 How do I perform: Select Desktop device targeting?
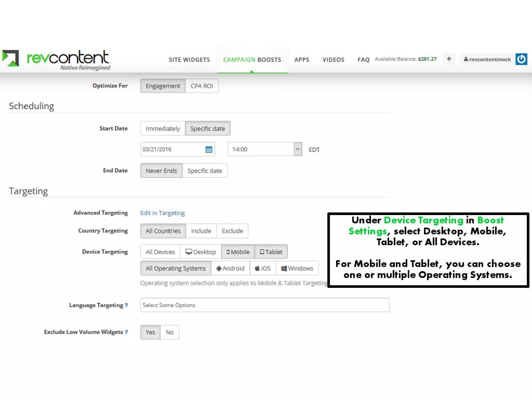point(201,252)
